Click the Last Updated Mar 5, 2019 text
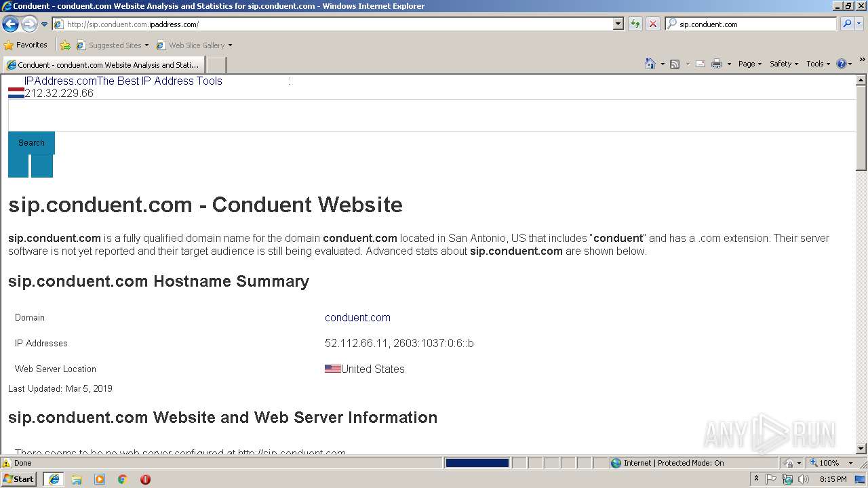This screenshot has height=488, width=868. pyautogui.click(x=60, y=388)
